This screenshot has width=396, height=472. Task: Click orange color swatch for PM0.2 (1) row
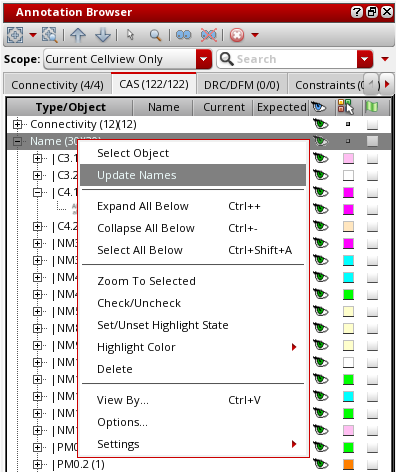point(348,464)
